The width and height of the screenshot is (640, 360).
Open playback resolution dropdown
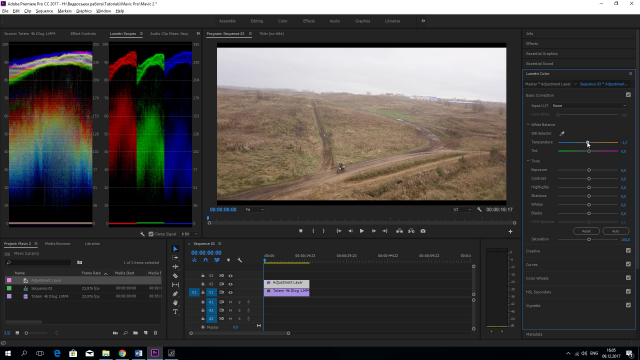tap(461, 209)
